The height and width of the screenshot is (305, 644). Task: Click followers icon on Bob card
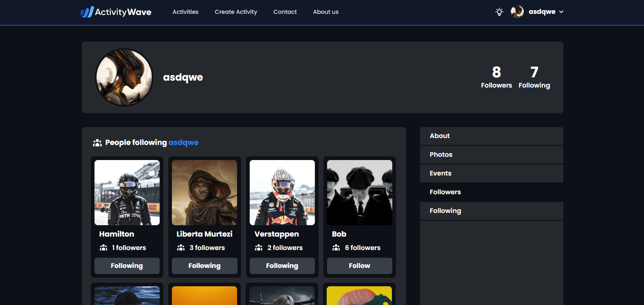pyautogui.click(x=336, y=248)
